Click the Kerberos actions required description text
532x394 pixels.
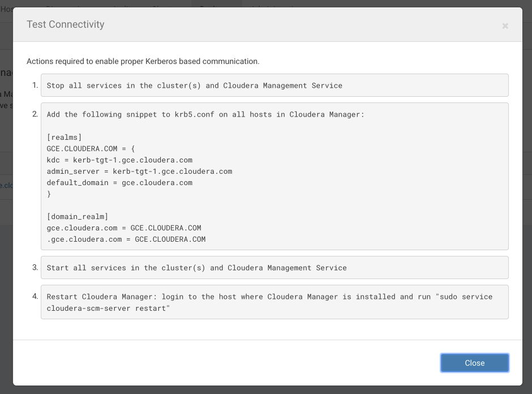tap(143, 61)
